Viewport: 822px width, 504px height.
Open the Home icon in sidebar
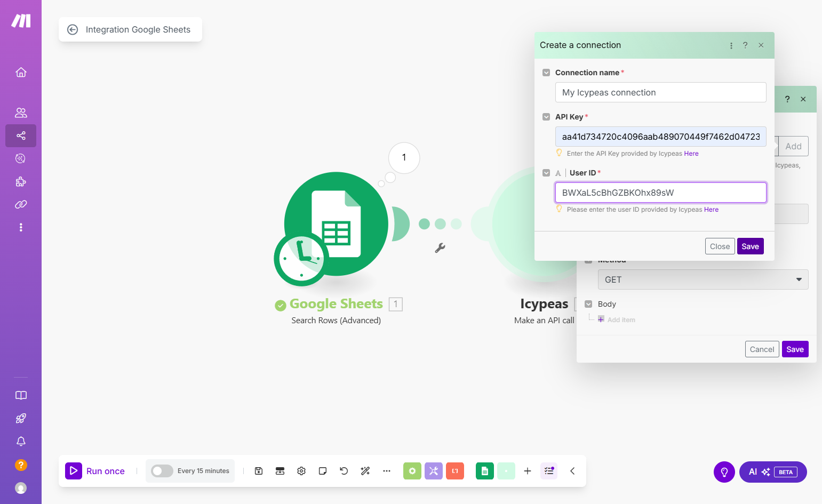21,72
